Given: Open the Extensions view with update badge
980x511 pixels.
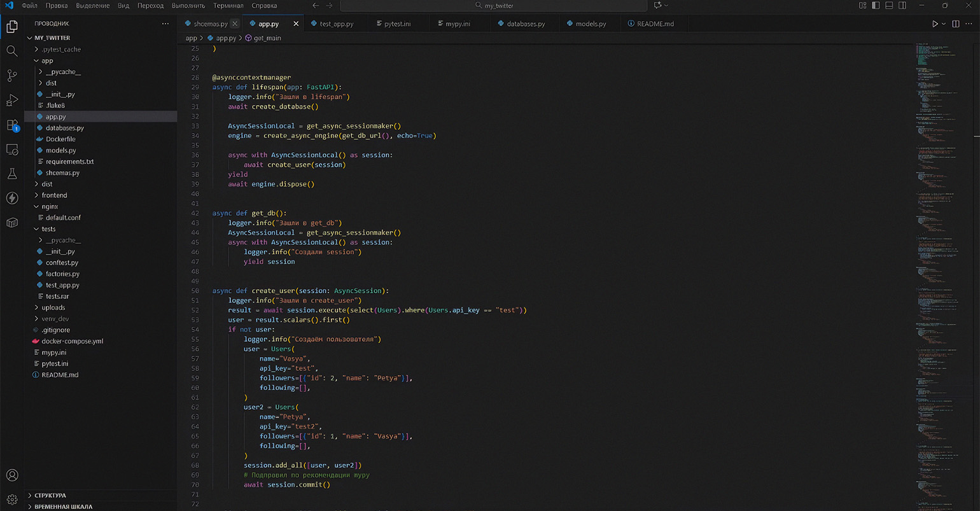Looking at the screenshot, I should (x=11, y=125).
